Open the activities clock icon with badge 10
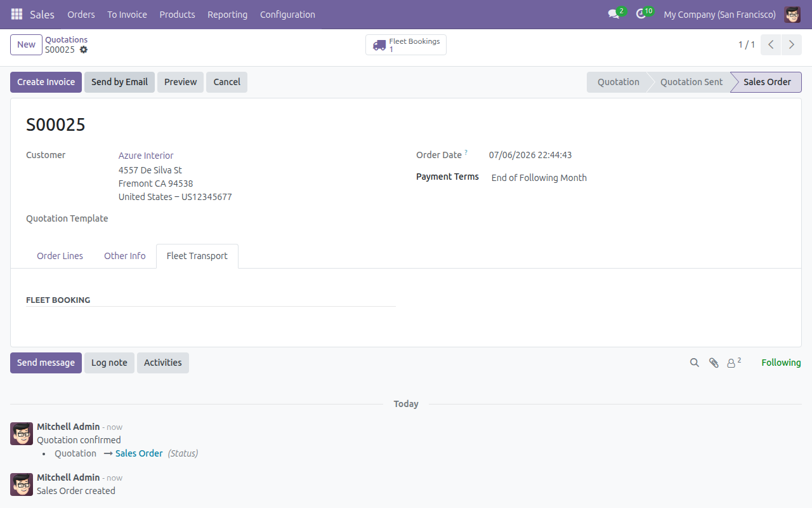This screenshot has width=812, height=508. tap(641, 14)
